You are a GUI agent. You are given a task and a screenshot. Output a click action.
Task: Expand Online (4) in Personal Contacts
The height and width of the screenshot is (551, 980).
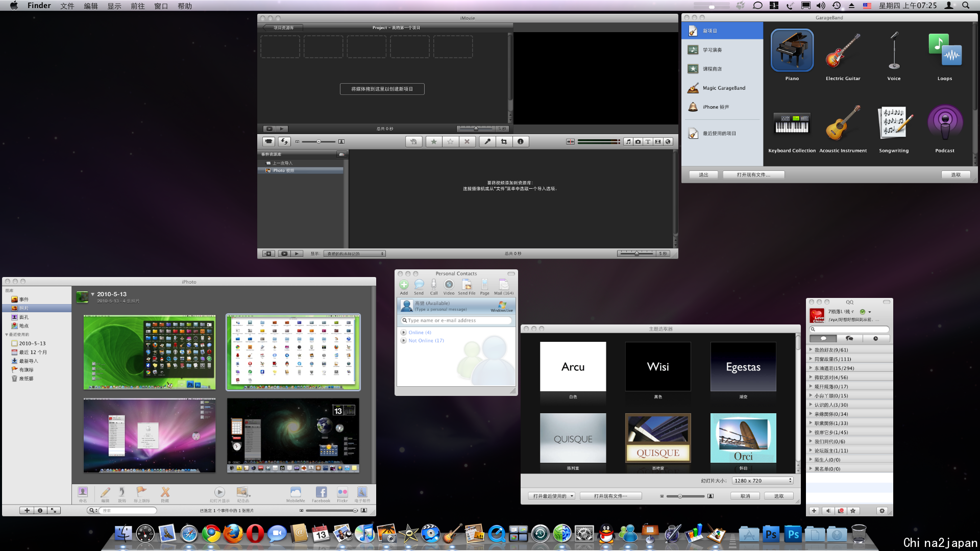click(403, 333)
